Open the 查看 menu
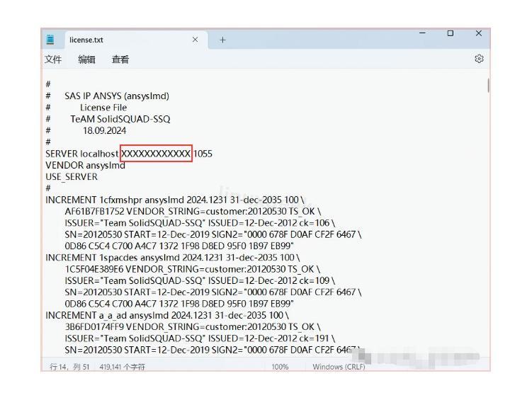Screen dimensions: 532x400 120,60
